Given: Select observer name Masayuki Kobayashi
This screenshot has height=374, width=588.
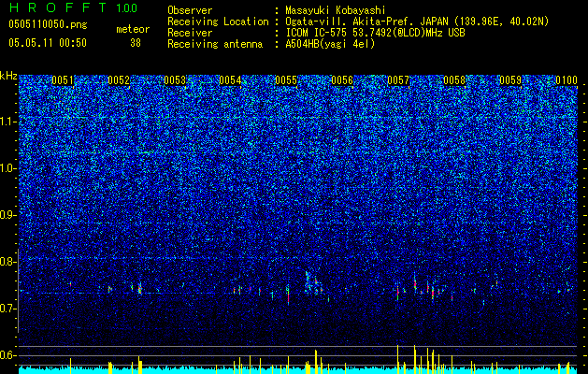Looking at the screenshot, I should [336, 10].
